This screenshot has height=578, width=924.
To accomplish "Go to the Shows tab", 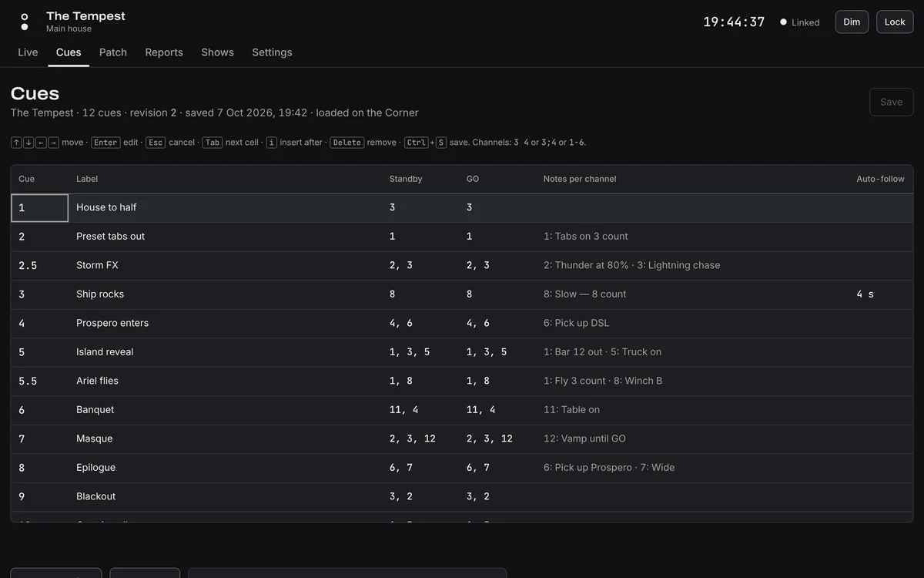I will [x=217, y=52].
